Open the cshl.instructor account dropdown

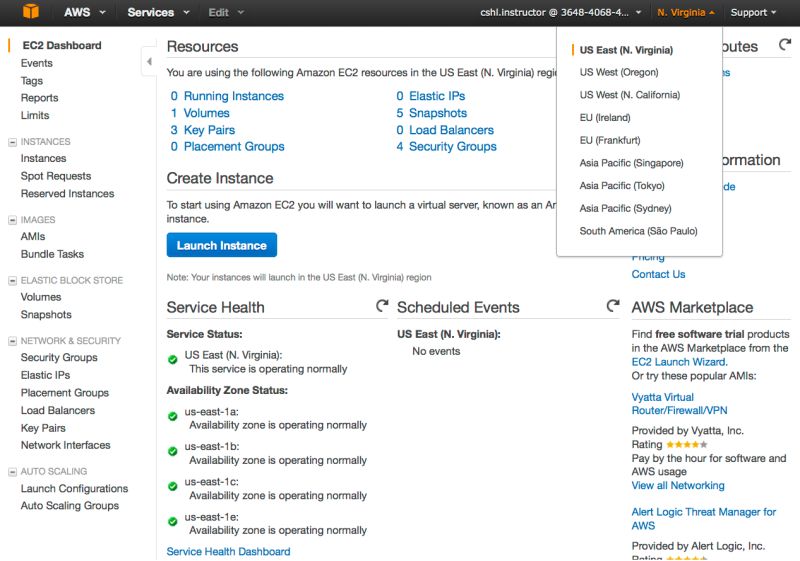[560, 12]
